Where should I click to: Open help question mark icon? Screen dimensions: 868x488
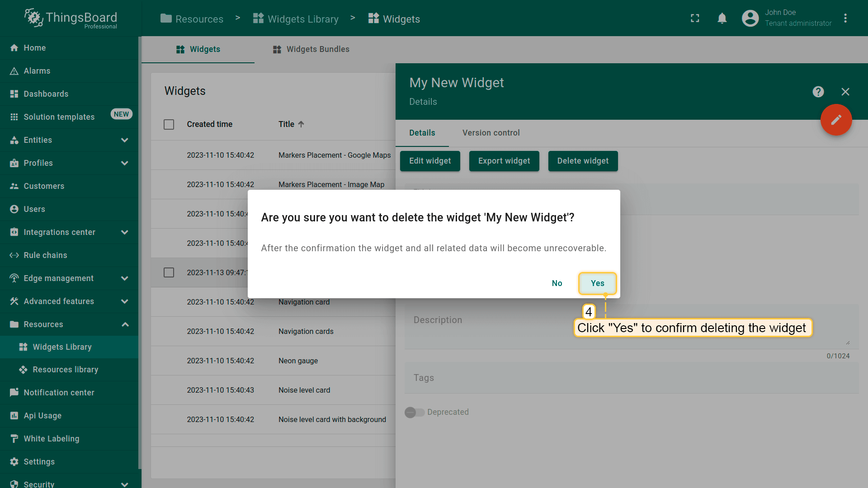(x=818, y=92)
